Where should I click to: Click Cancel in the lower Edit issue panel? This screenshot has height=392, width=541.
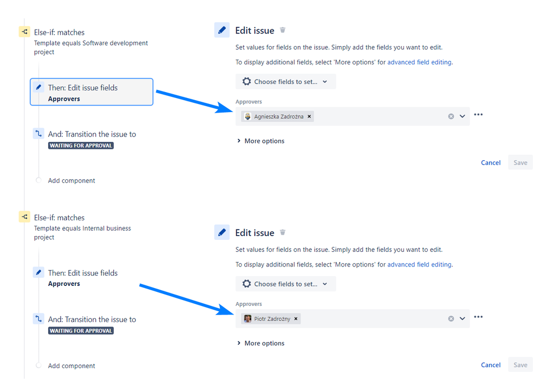[491, 365]
